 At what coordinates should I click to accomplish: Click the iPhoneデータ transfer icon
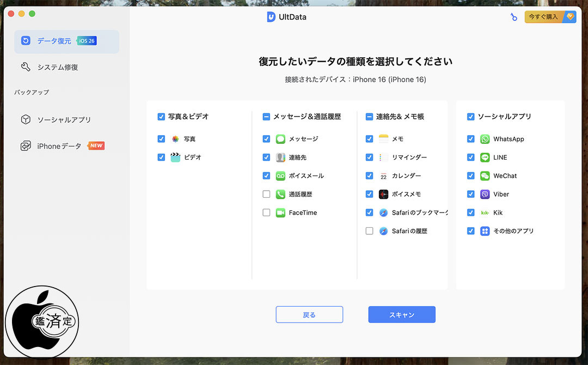[x=26, y=146]
